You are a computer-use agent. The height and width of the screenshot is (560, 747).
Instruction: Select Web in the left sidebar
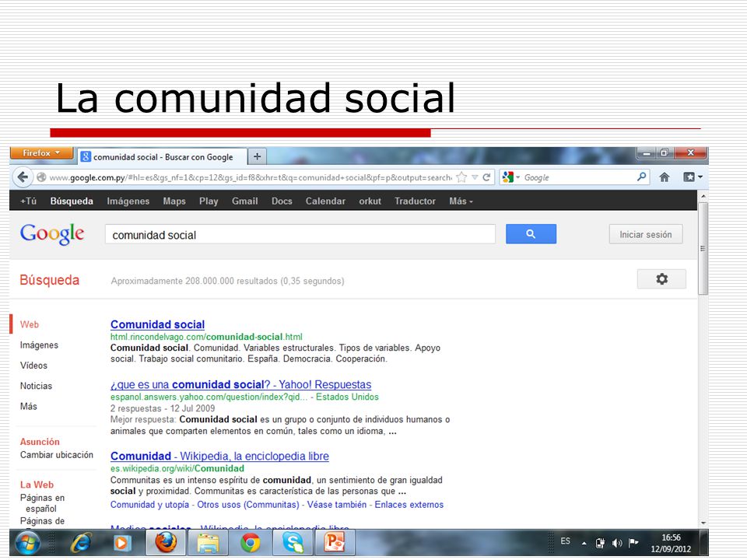pos(30,324)
